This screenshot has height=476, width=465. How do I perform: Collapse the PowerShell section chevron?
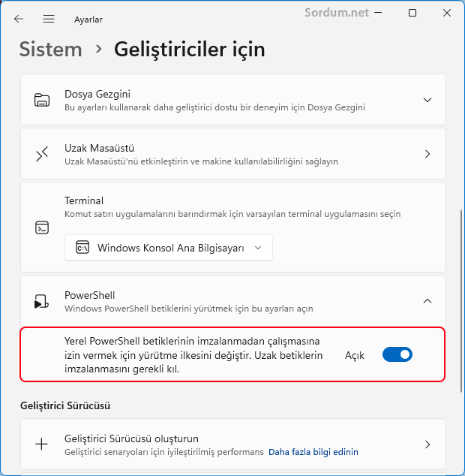427,301
